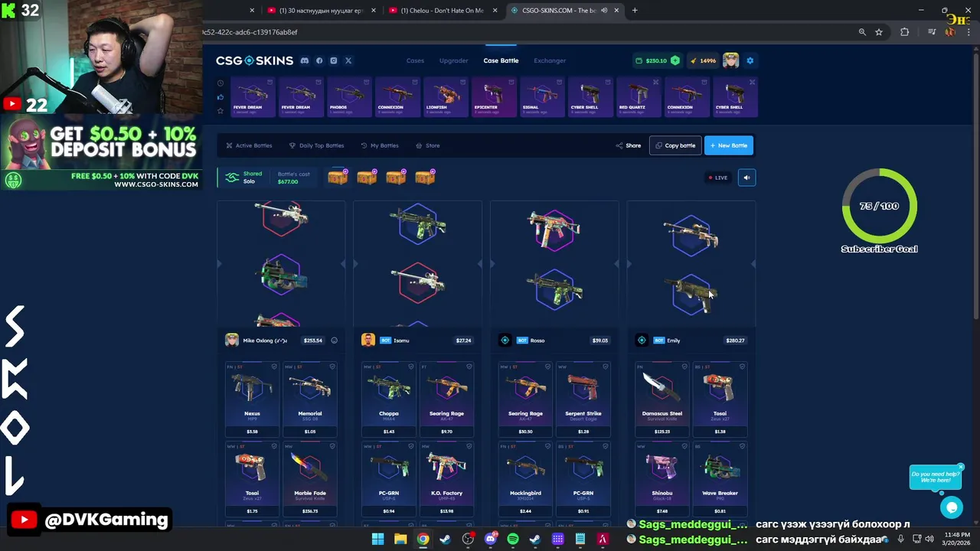Go to the Upgrader tab

(x=453, y=60)
